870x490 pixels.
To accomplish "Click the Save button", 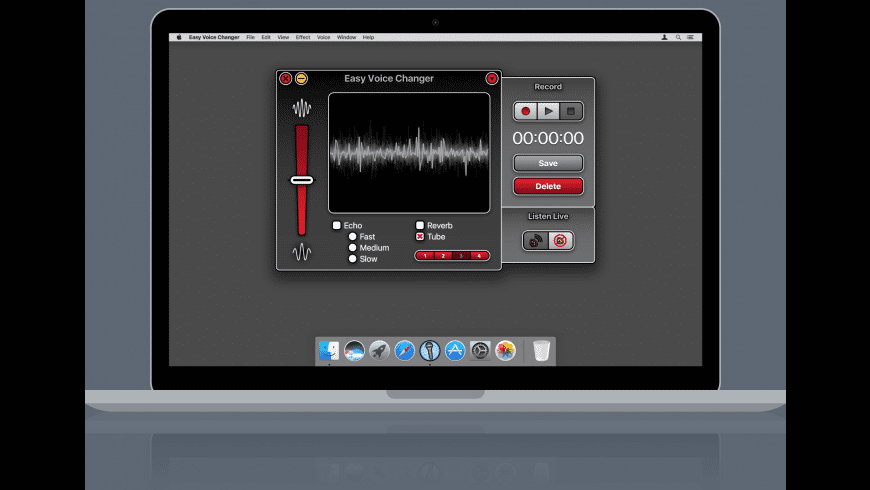I will click(x=548, y=163).
